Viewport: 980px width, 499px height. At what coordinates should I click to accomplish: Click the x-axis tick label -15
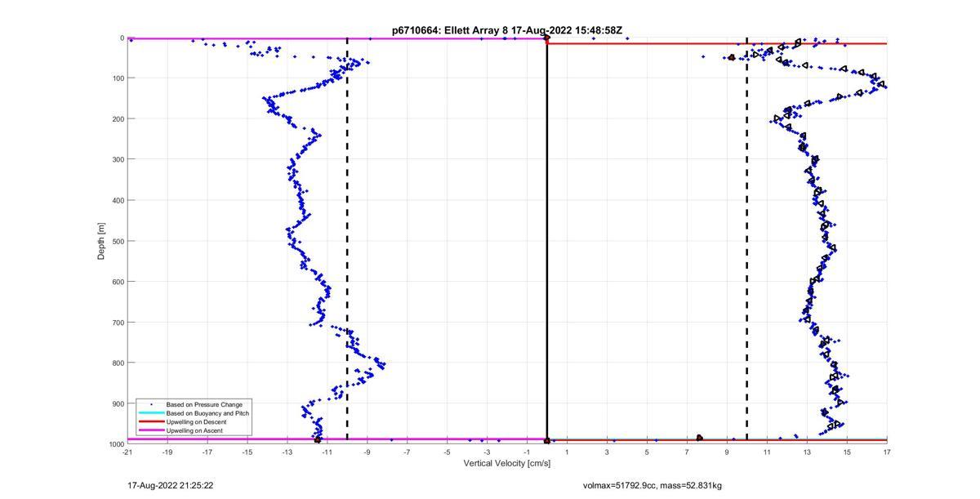247,452
